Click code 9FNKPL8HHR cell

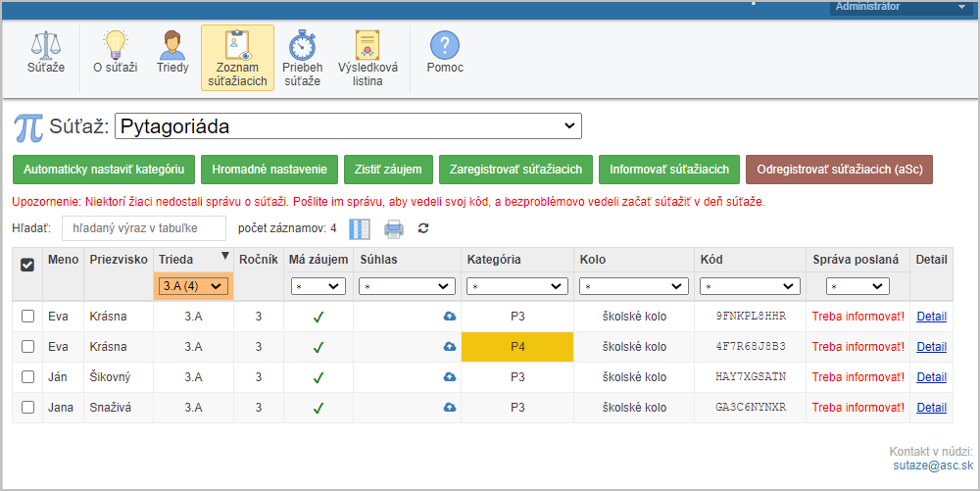(751, 317)
